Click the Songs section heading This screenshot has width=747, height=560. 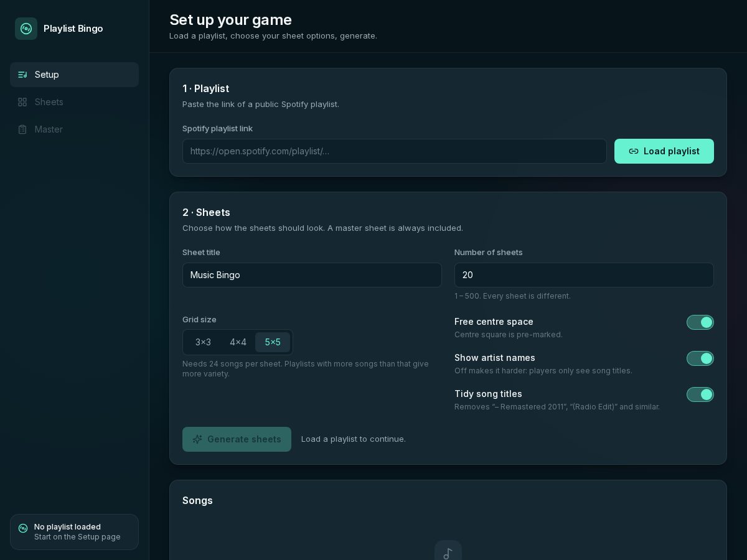pyautogui.click(x=197, y=501)
